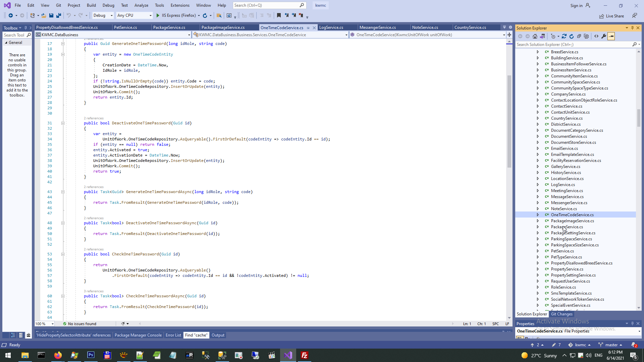Click Sync with Active Document icon
This screenshot has width=644, height=362.
click(564, 36)
